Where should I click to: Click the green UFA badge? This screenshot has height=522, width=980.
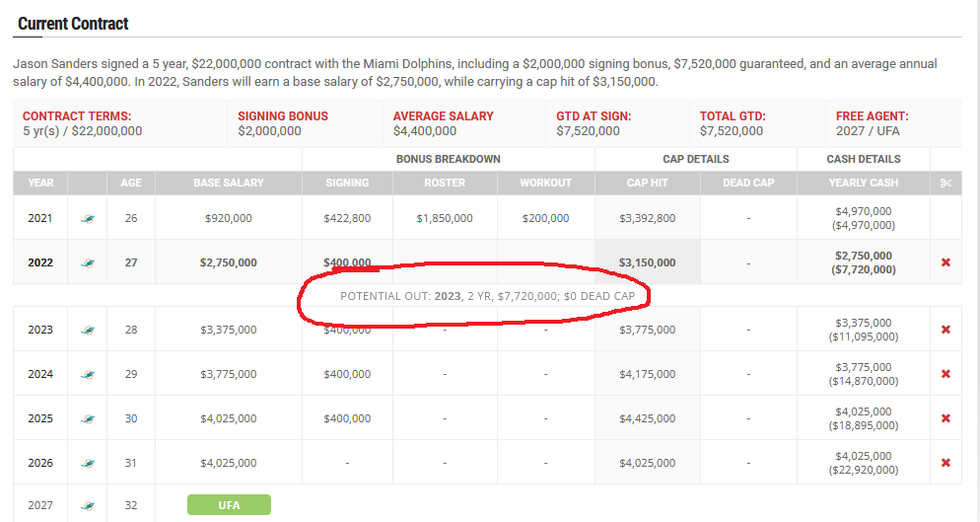[x=229, y=505]
